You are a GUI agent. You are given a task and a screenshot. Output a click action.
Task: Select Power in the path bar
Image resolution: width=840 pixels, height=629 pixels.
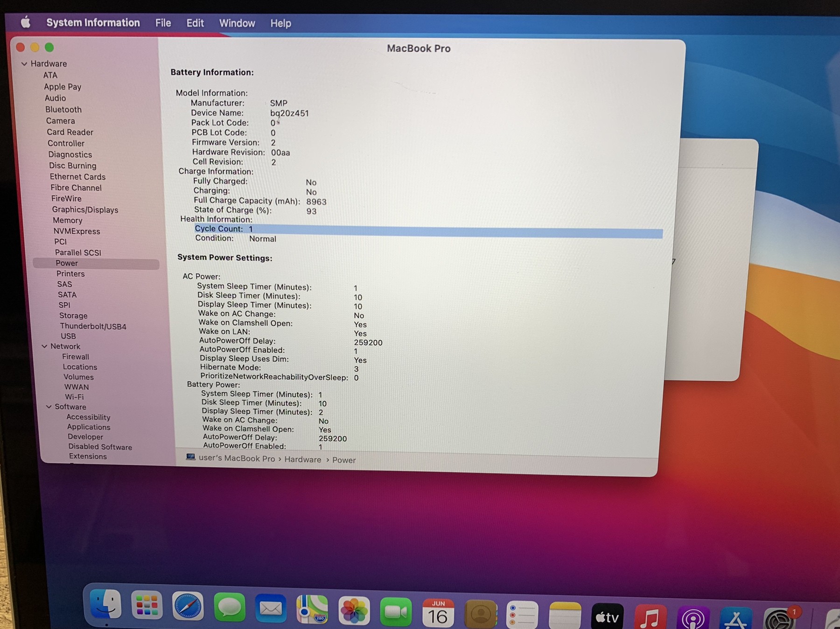(x=344, y=460)
